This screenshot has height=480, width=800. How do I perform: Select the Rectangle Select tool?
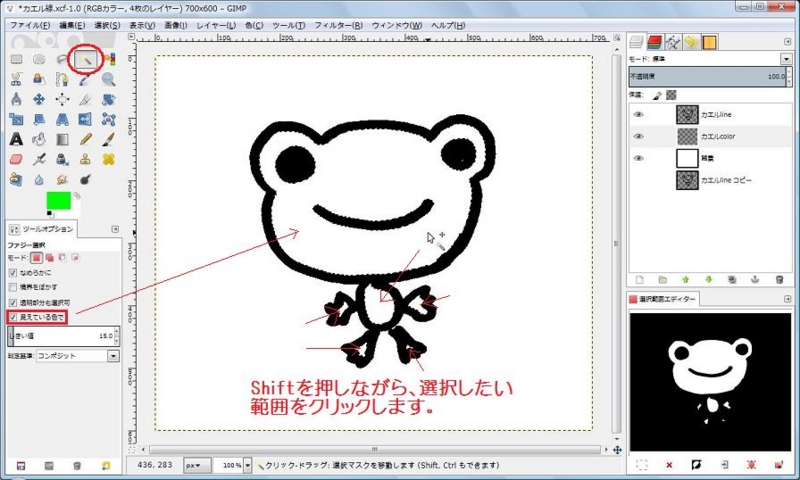(16, 59)
